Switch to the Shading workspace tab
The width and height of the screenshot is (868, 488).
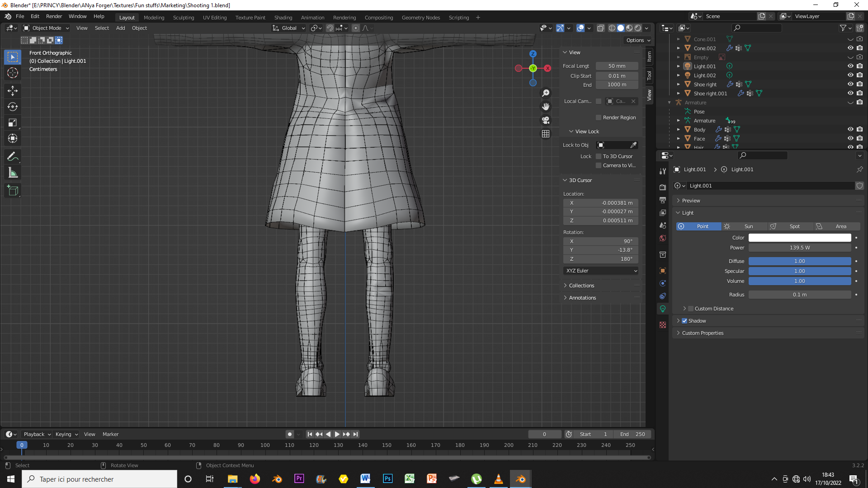pyautogui.click(x=283, y=18)
